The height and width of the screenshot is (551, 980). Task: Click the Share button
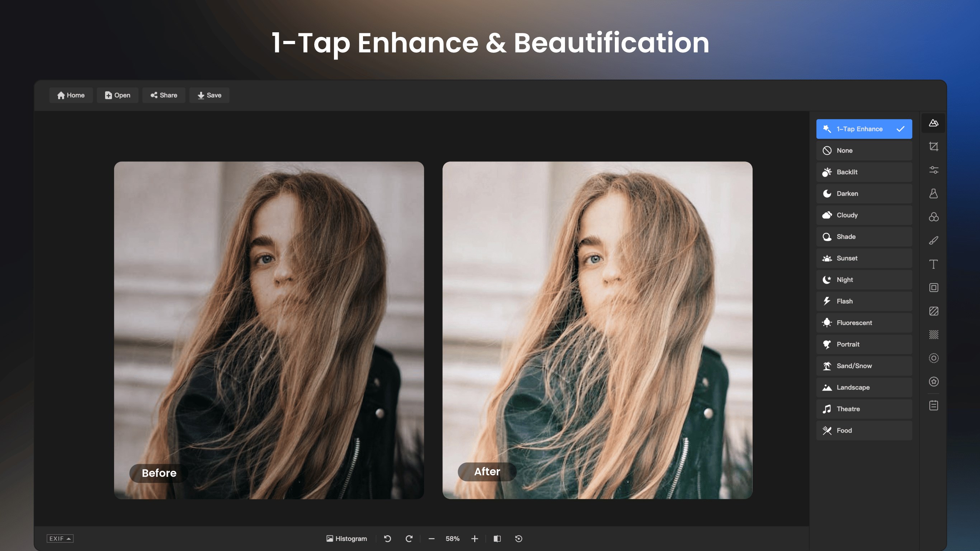(164, 95)
